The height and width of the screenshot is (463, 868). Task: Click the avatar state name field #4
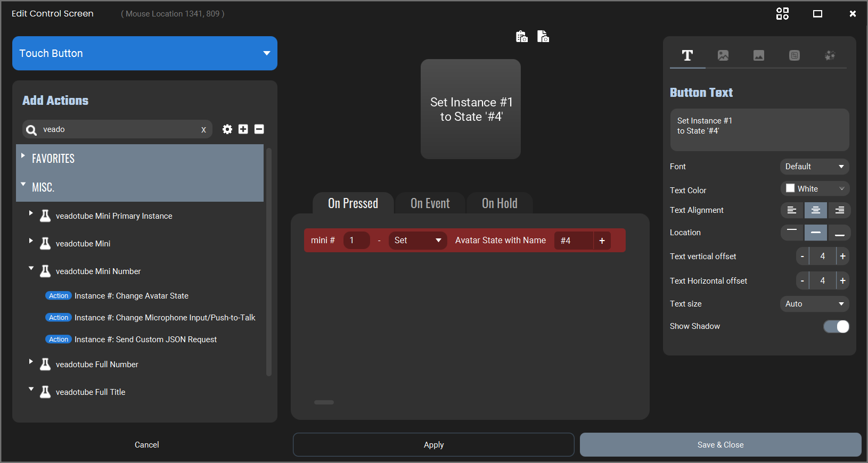[574, 241]
